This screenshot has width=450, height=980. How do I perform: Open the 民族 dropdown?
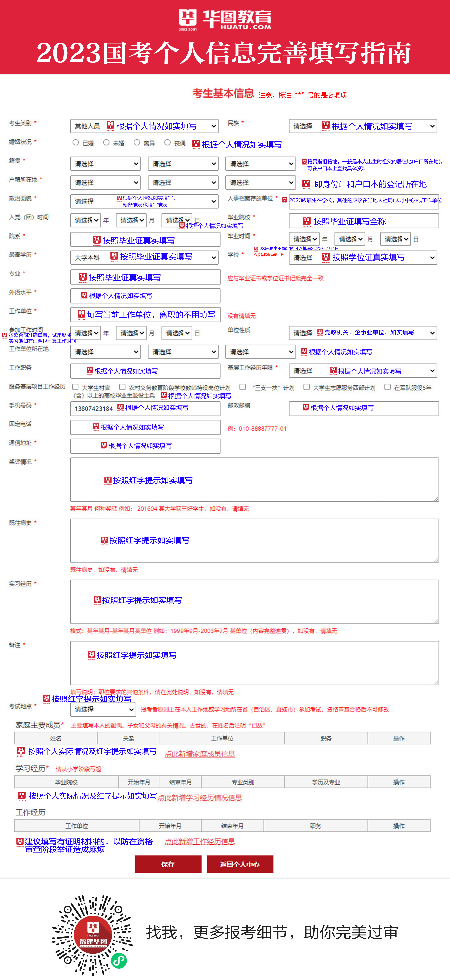(x=363, y=126)
